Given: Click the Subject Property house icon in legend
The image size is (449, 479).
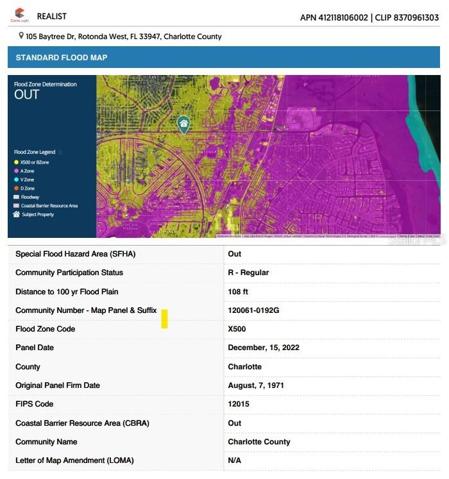Looking at the screenshot, I should [16, 214].
